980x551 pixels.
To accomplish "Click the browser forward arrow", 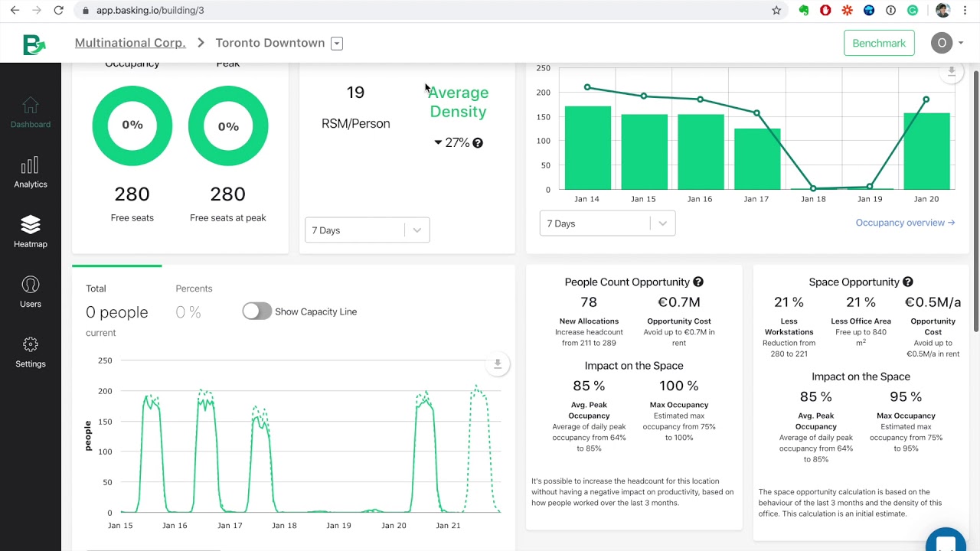I will (x=37, y=11).
